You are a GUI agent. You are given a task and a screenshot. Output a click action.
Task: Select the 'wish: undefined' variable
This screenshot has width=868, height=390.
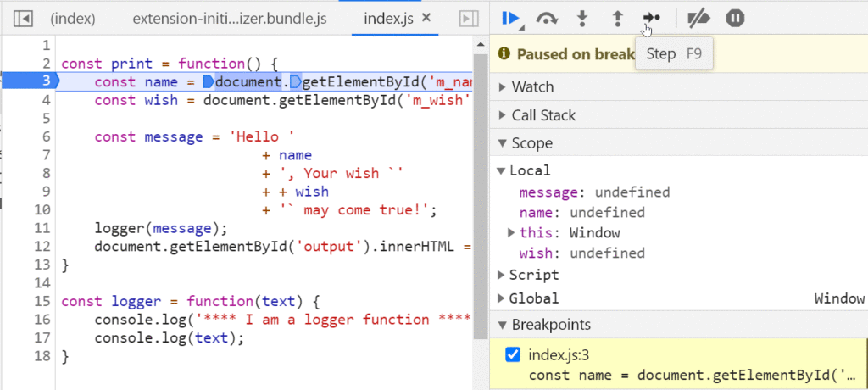point(581,253)
